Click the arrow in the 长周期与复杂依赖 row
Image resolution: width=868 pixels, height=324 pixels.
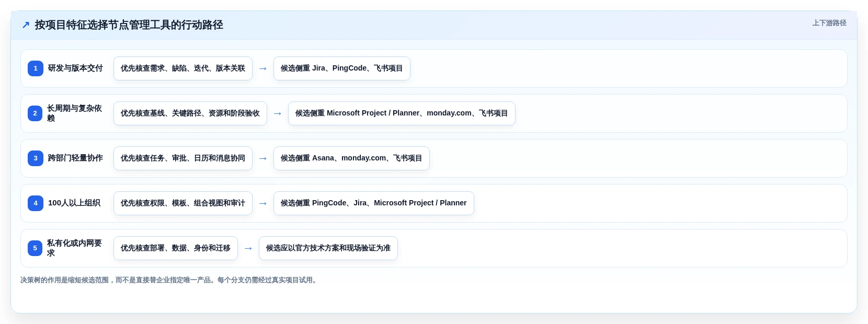[278, 113]
